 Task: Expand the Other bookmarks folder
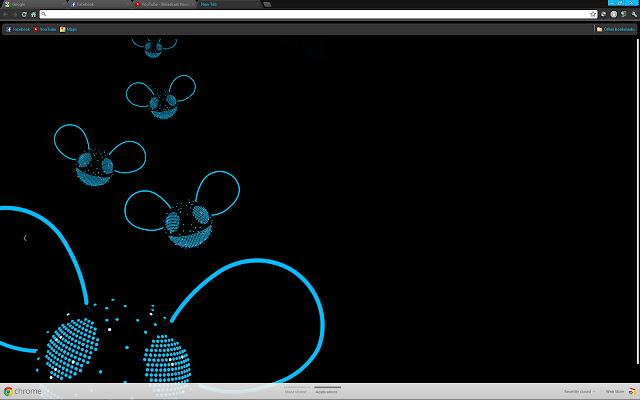click(616, 29)
